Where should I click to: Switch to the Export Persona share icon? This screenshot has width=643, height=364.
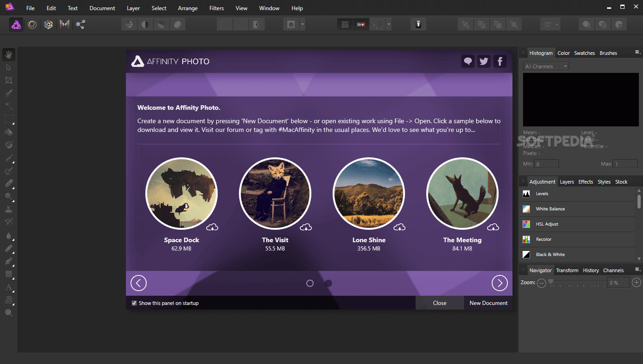[81, 24]
